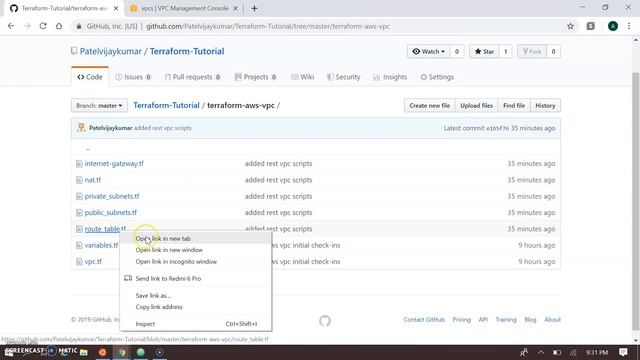Close the VPC Management Console tab

coord(235,8)
